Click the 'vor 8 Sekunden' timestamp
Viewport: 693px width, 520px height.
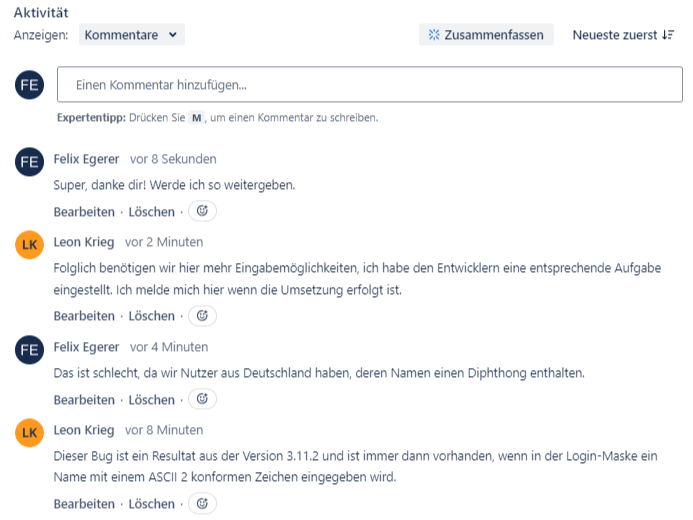tap(173, 159)
